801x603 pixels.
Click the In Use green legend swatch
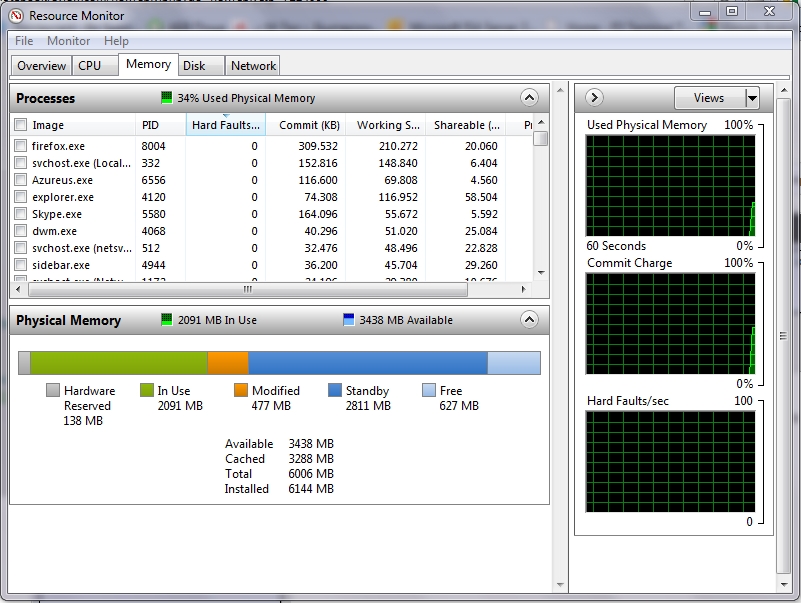click(x=147, y=390)
